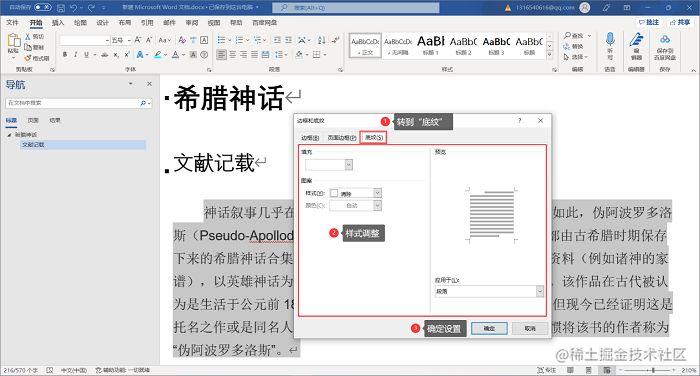
Task: Click the Increase Font Size icon
Action: coord(138,40)
